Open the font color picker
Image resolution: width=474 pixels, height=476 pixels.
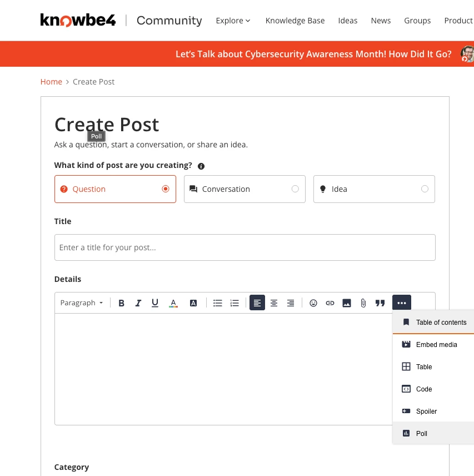pos(173,303)
